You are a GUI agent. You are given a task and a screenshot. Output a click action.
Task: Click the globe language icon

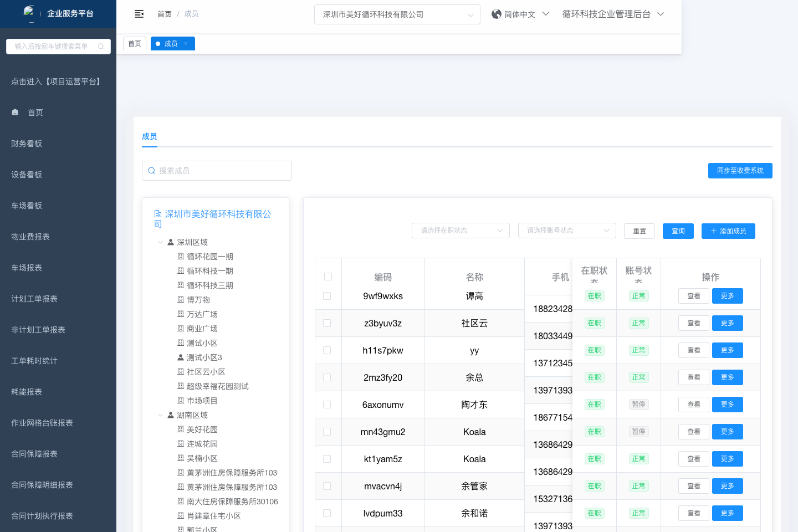(x=497, y=14)
